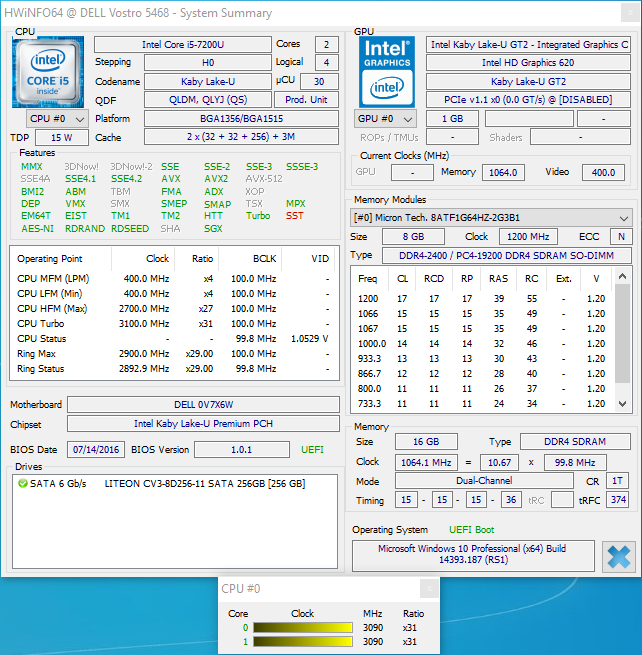The height and width of the screenshot is (655, 642).
Task: Click the Codename Kaby Lake-U field
Action: (208, 81)
